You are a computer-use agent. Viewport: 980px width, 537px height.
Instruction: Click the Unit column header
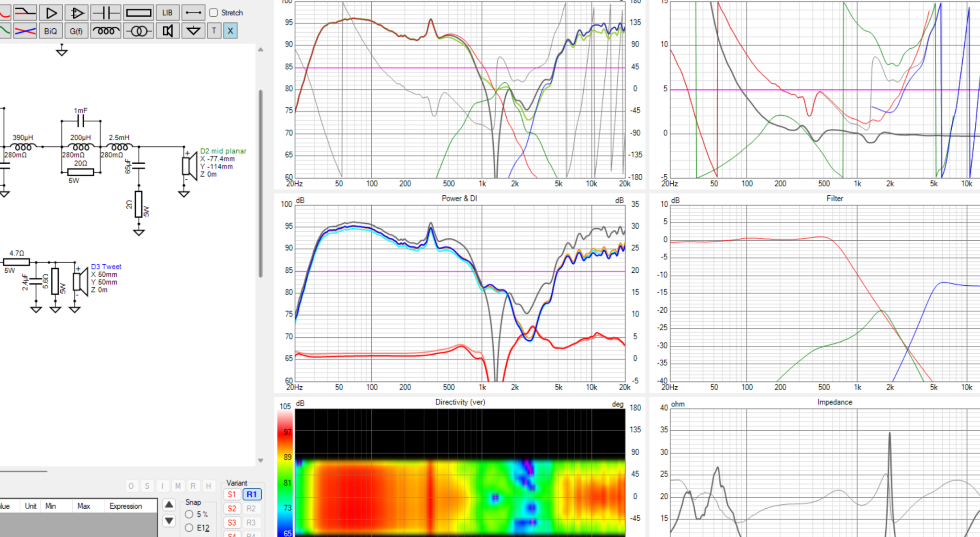pyautogui.click(x=31, y=506)
